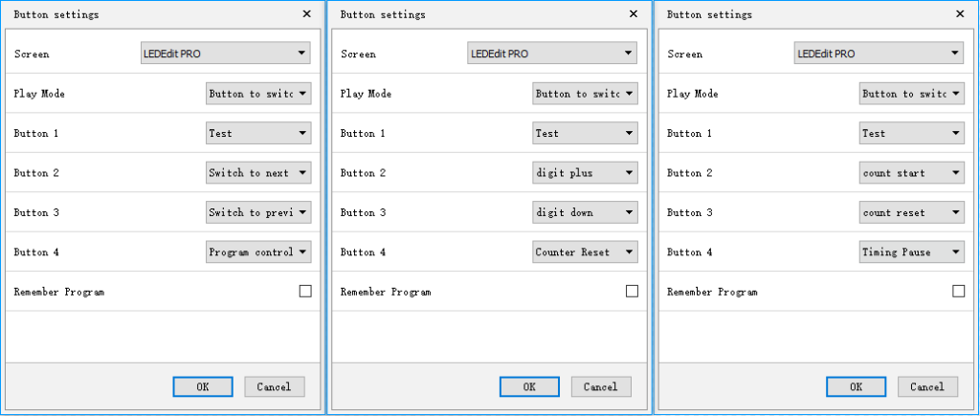Viewport: 980px width, 416px height.
Task: Tick Remember Program in the 'Counter Reset' dialog
Action: click(x=632, y=292)
